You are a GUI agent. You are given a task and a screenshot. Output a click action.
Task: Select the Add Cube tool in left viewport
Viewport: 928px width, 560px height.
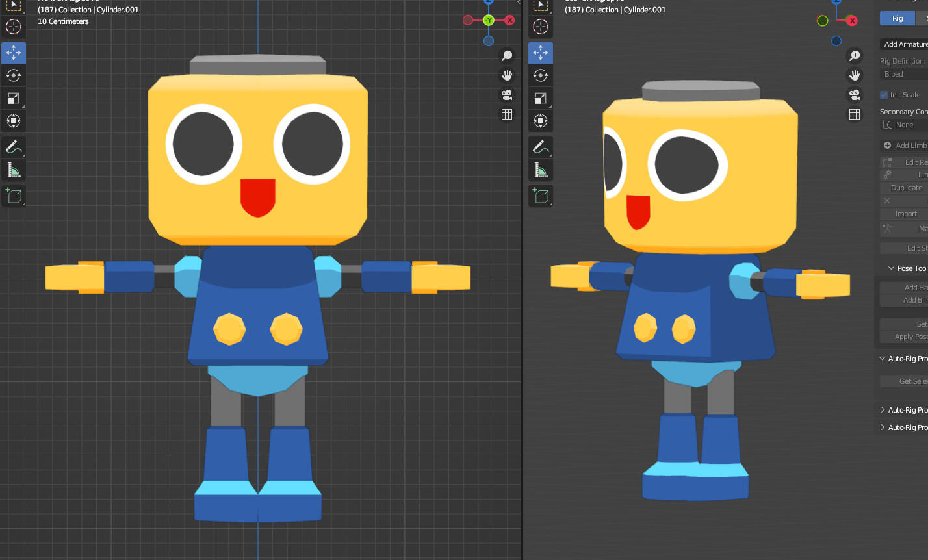(13, 196)
